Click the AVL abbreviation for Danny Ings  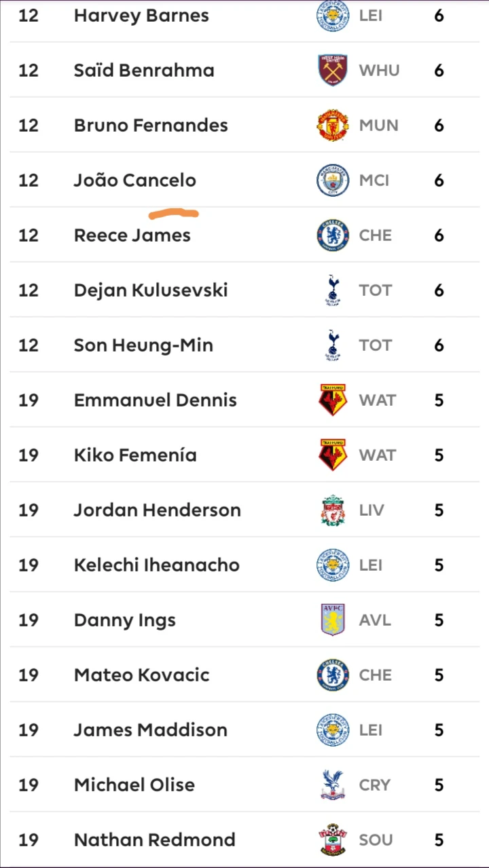pos(375,620)
